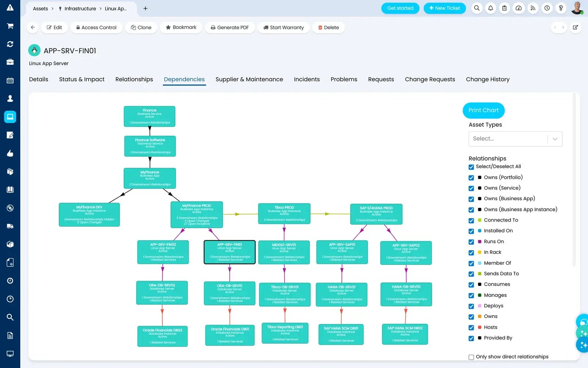This screenshot has height=368, width=588.
Task: Select the Tibco PROD node in chart
Action: coord(284,214)
